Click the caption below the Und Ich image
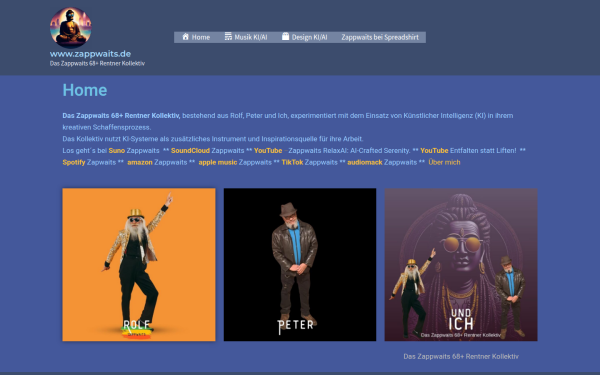Image resolution: width=600 pixels, height=375 pixels. click(461, 357)
